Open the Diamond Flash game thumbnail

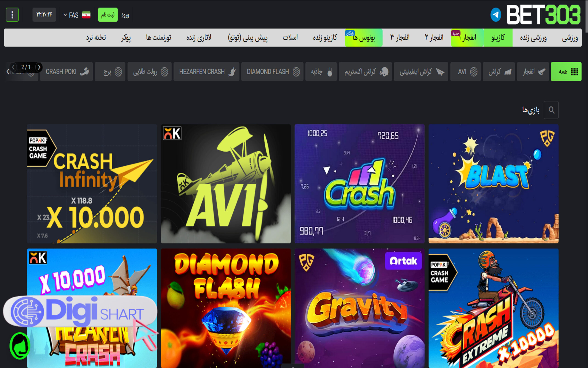click(226, 308)
